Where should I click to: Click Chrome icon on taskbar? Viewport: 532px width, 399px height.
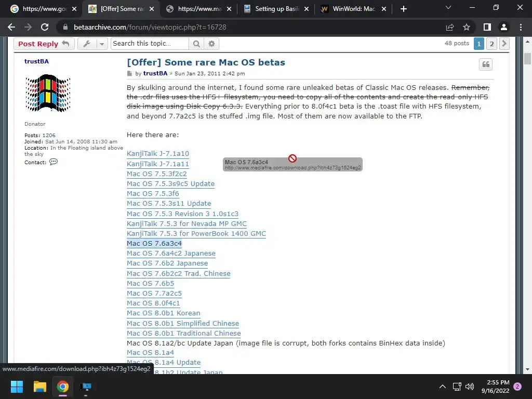[63, 387]
